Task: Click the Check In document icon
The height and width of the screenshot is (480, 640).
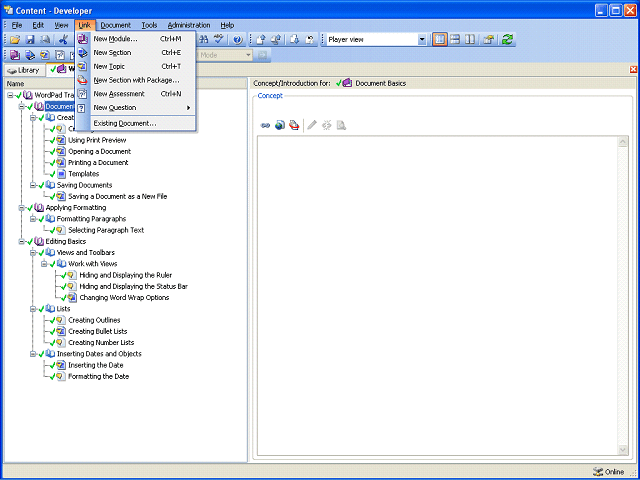Action: pyautogui.click(x=261, y=40)
